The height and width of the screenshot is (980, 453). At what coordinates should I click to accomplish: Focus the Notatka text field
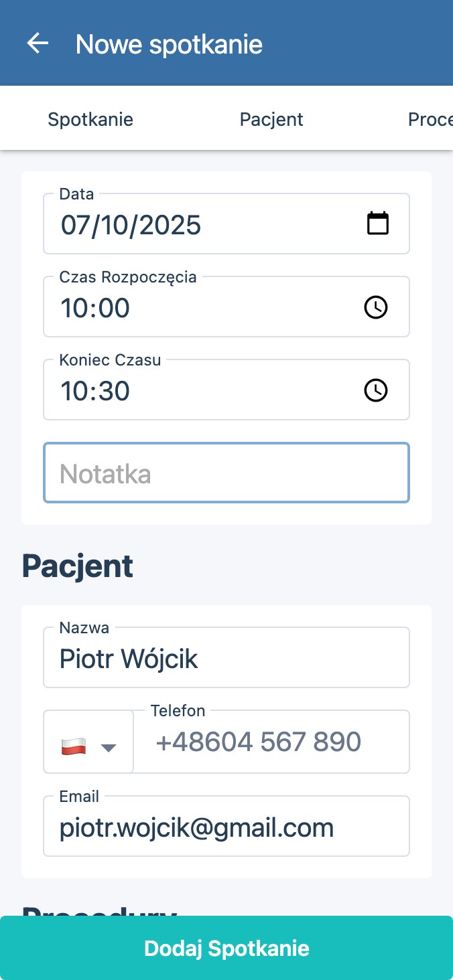pos(226,473)
